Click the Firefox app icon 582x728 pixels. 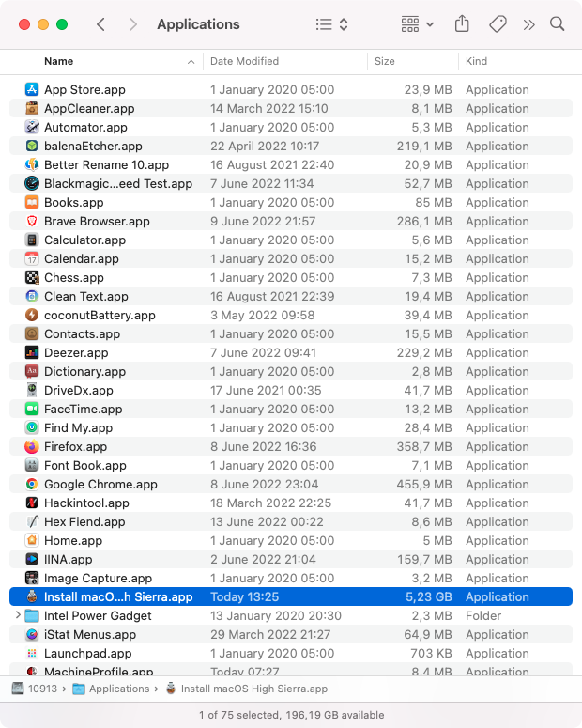point(32,446)
